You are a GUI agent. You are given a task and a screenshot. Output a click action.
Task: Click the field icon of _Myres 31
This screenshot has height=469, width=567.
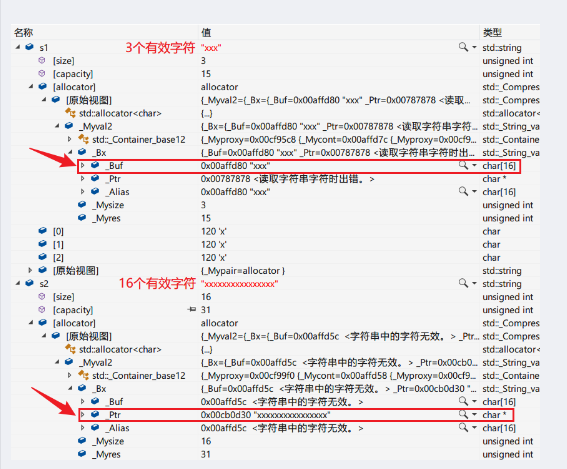click(82, 454)
